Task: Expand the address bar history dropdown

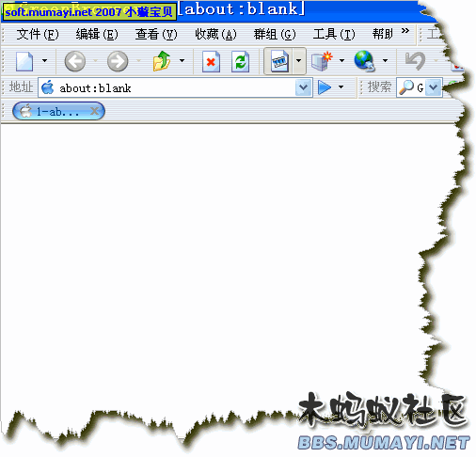Action: (303, 87)
